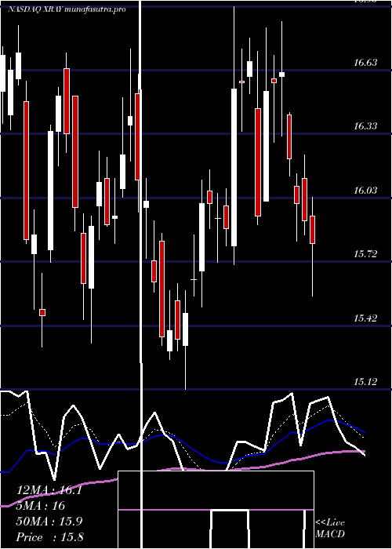The width and height of the screenshot is (392, 549).
Task: Click the 50MA : 15.9 legend text
Action: [49, 522]
